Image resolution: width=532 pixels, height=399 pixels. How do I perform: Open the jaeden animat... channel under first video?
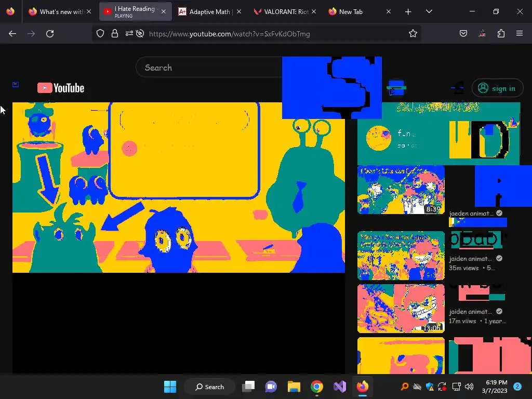[x=471, y=214]
